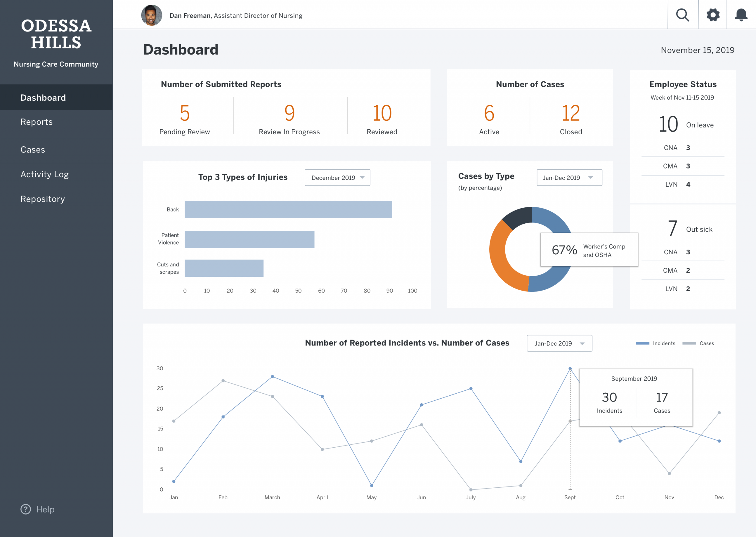
Task: Expand the Cases by Type Jan-Dec 2019 dropdown
Action: tap(569, 178)
